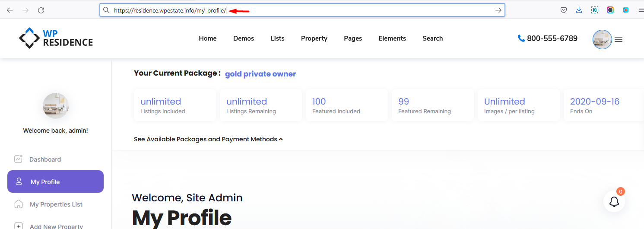644x229 pixels.
Task: Go back in browser history
Action: point(10,10)
